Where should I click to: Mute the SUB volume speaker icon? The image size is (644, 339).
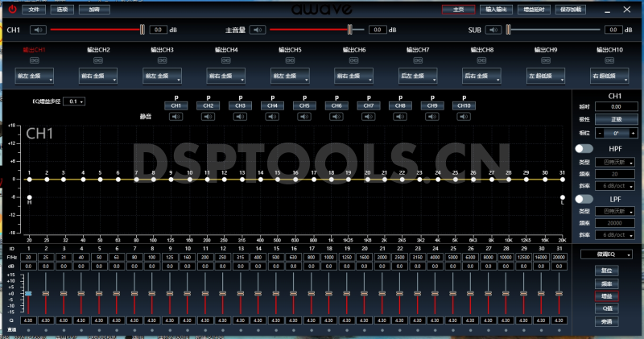493,30
